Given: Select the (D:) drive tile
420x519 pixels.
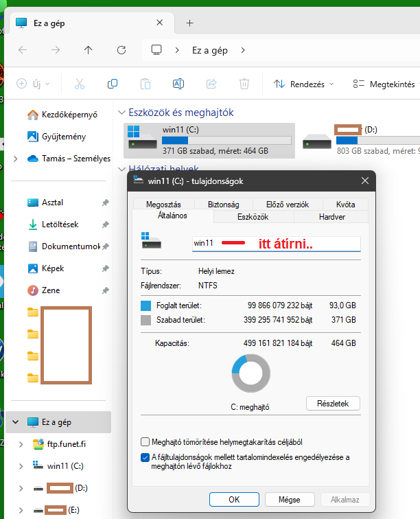Looking at the screenshot, I should pyautogui.click(x=360, y=141).
